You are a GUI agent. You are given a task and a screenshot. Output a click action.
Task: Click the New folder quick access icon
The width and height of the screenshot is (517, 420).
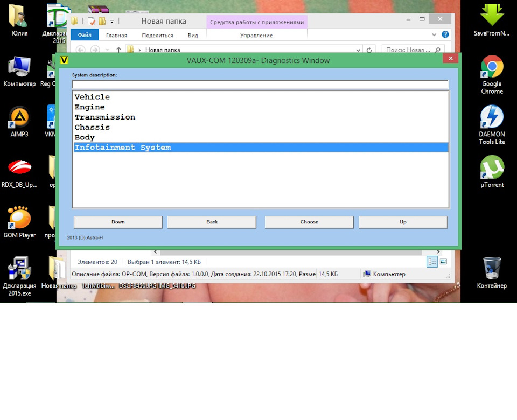click(x=102, y=22)
